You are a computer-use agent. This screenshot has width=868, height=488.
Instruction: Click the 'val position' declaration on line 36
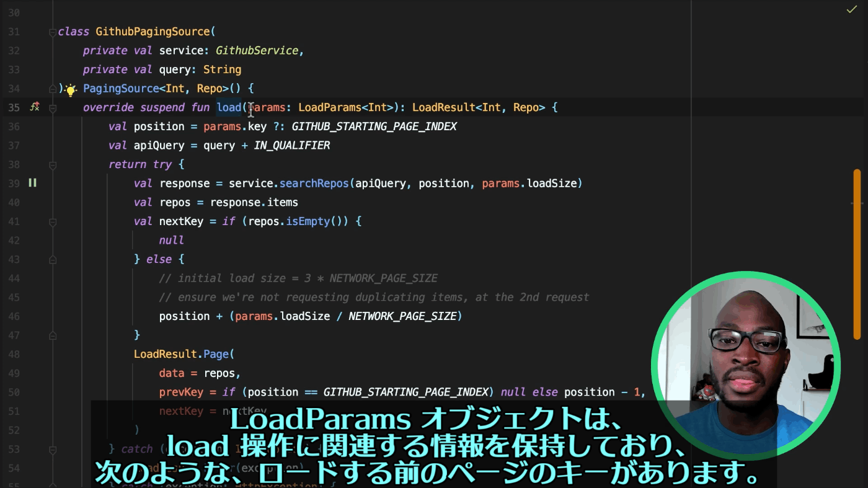click(146, 126)
